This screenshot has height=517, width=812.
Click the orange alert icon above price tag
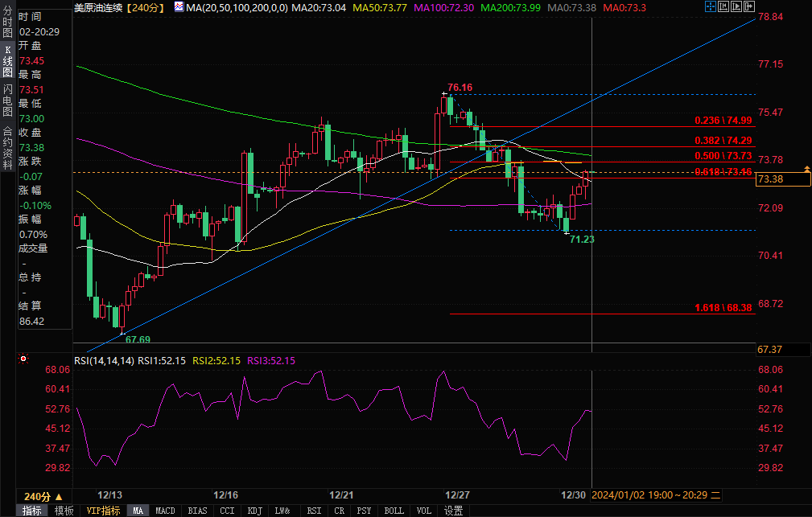coord(807,170)
